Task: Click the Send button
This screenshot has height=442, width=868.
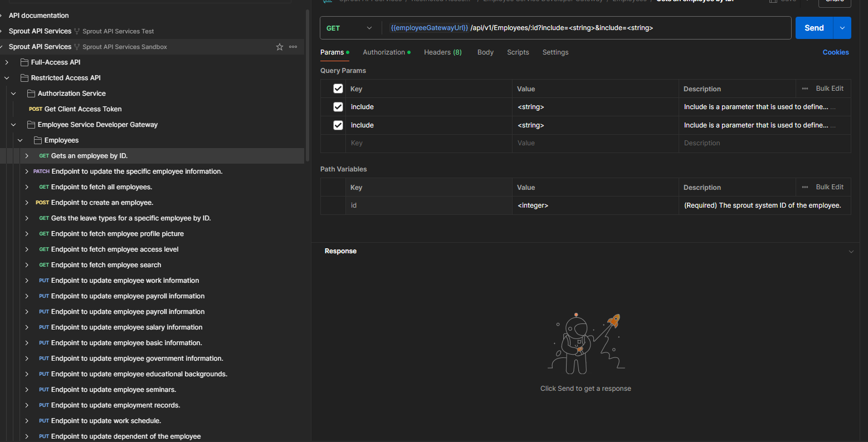Action: click(x=814, y=28)
